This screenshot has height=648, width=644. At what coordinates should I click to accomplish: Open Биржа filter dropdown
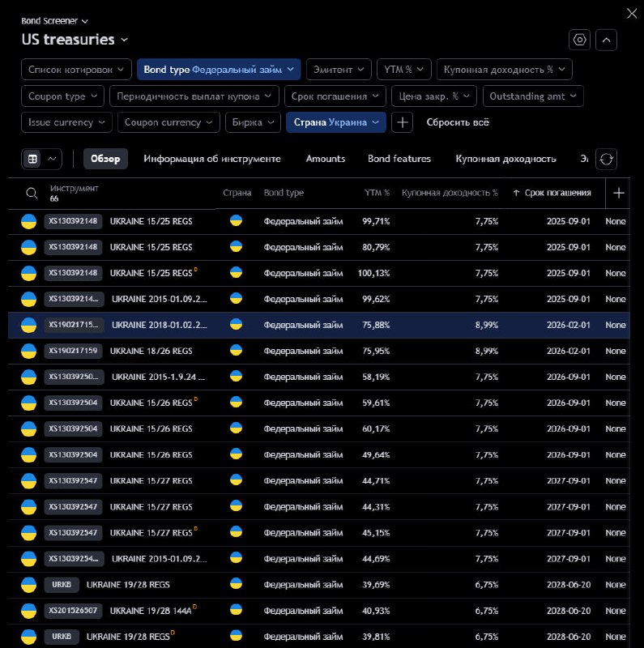[253, 122]
